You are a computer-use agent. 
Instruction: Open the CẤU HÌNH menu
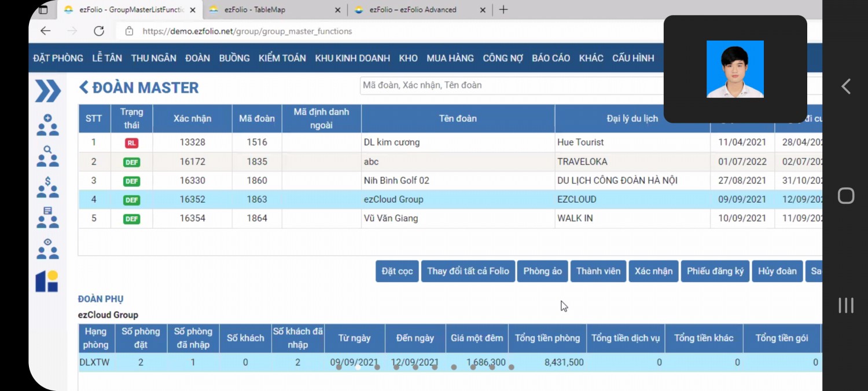(x=633, y=58)
